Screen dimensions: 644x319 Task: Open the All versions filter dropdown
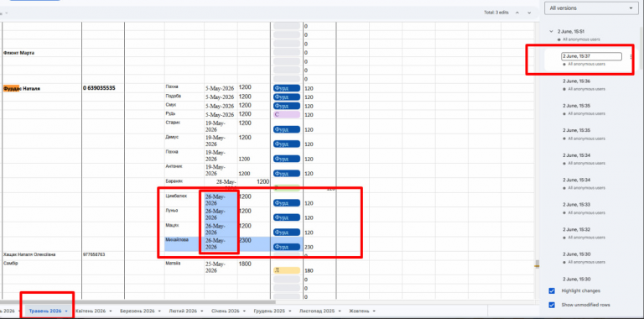591,8
